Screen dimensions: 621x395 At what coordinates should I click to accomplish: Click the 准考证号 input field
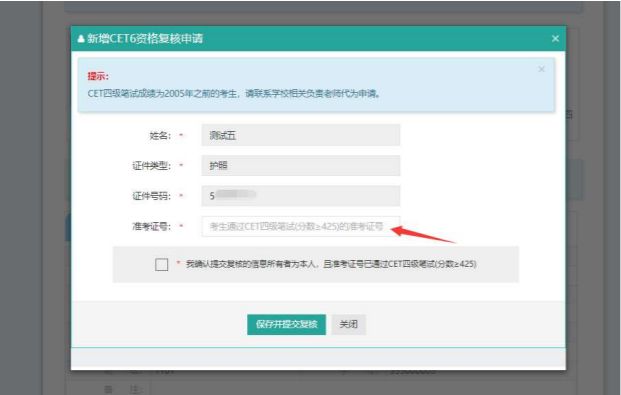pos(301,226)
